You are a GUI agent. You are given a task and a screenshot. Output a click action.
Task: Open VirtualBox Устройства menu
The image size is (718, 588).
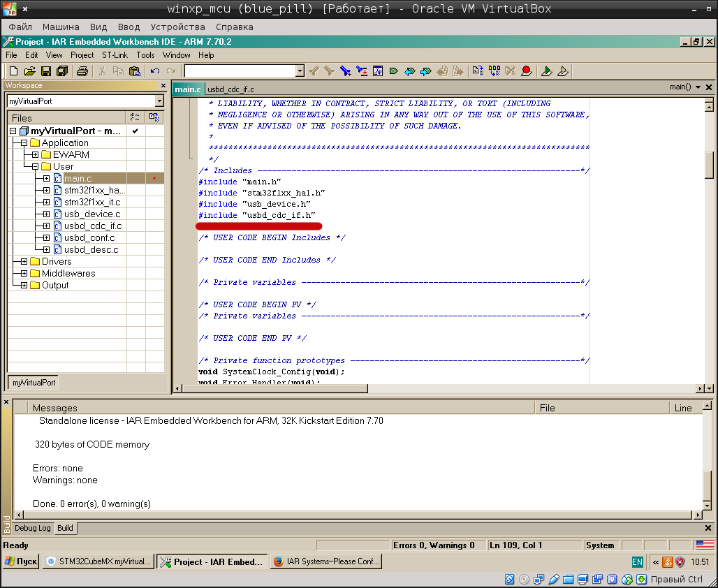[x=177, y=27]
